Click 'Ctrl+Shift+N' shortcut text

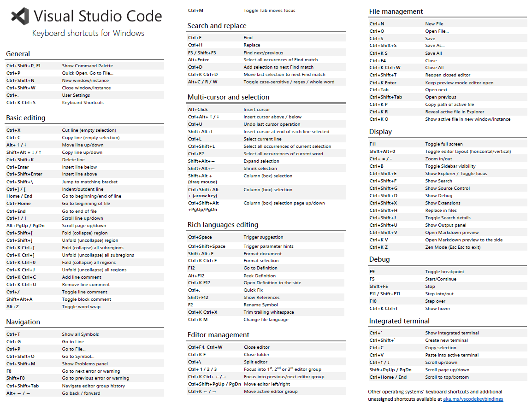[x=20, y=81]
